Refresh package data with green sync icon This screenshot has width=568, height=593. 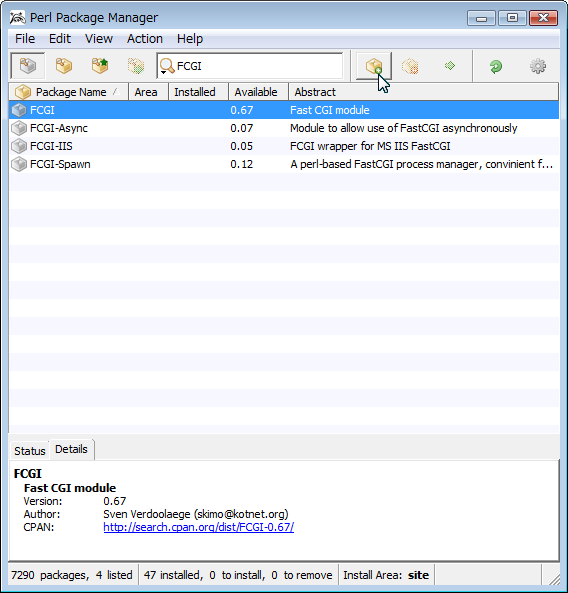(x=496, y=66)
